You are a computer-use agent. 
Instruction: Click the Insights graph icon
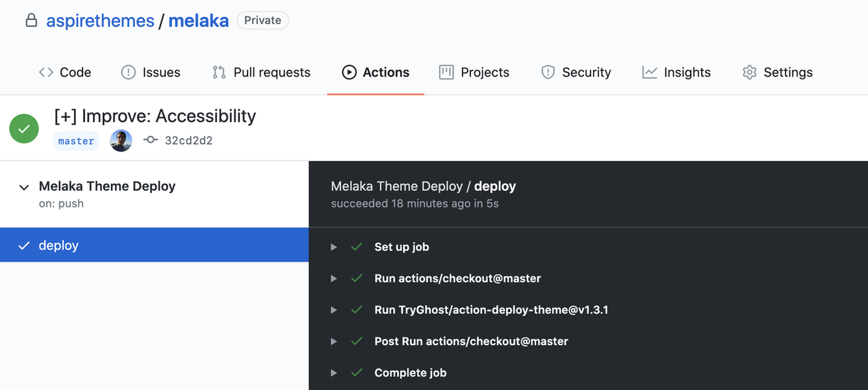point(649,72)
